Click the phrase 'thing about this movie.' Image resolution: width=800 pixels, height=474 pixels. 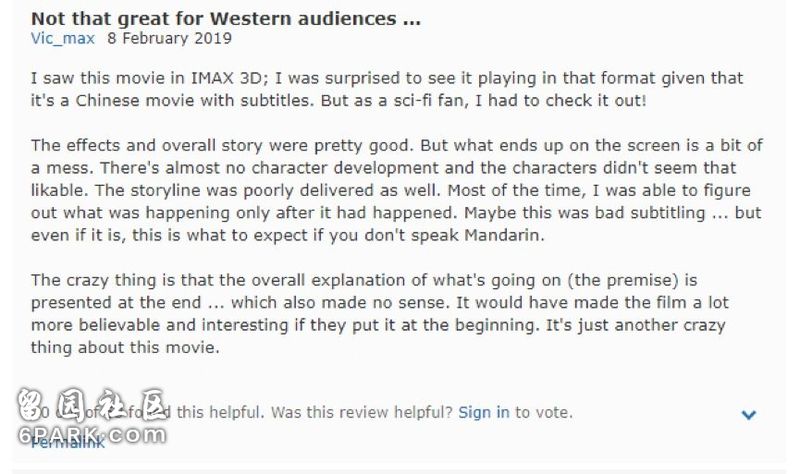pyautogui.click(x=125, y=347)
